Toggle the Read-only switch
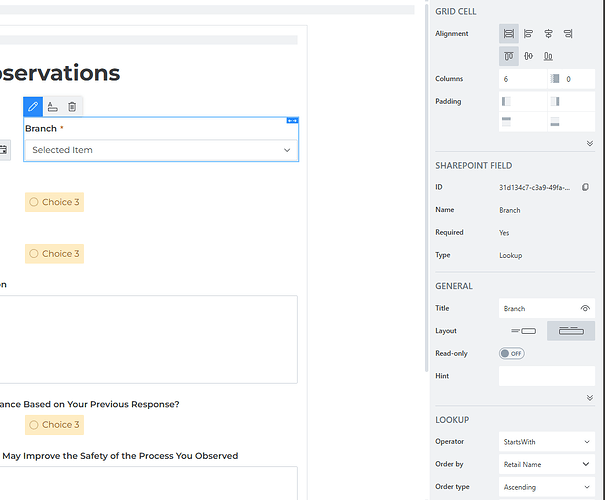 pyautogui.click(x=511, y=353)
